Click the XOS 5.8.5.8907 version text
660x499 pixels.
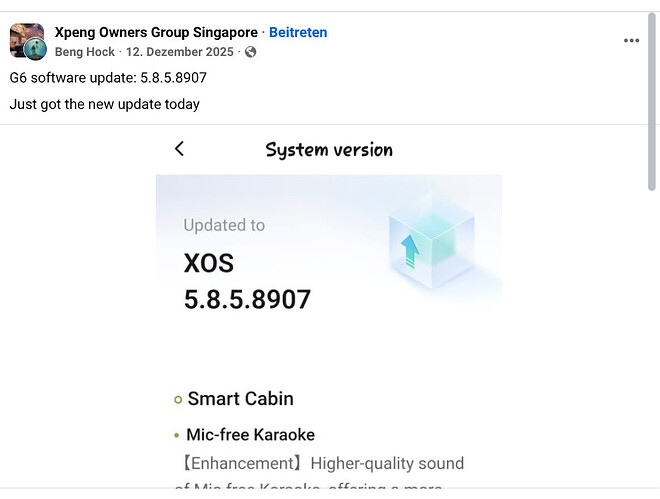click(247, 281)
